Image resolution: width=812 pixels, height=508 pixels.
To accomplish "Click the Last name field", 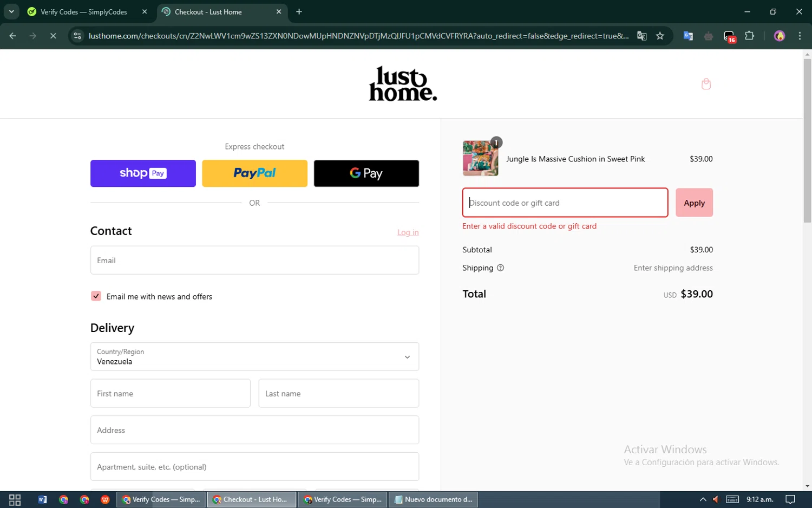I will (x=339, y=393).
